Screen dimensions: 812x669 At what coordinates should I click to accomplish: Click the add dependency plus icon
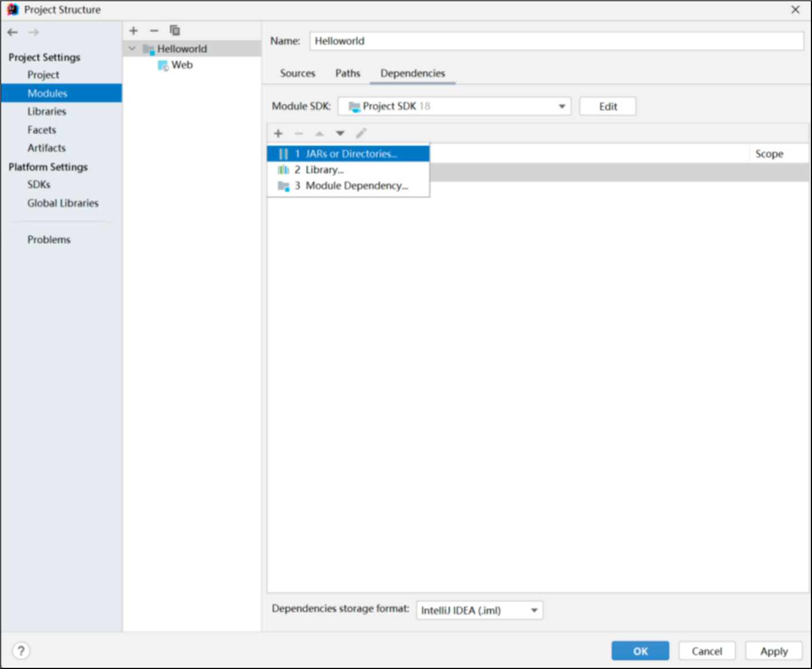coord(278,133)
